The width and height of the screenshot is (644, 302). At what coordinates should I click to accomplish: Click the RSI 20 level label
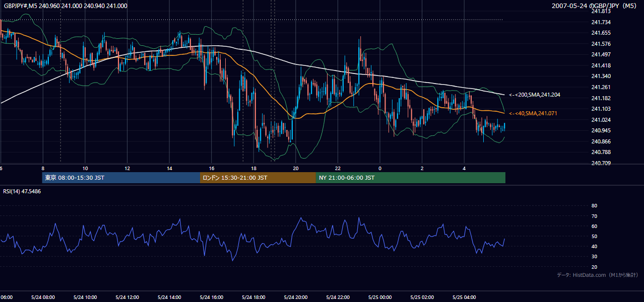[x=594, y=267]
